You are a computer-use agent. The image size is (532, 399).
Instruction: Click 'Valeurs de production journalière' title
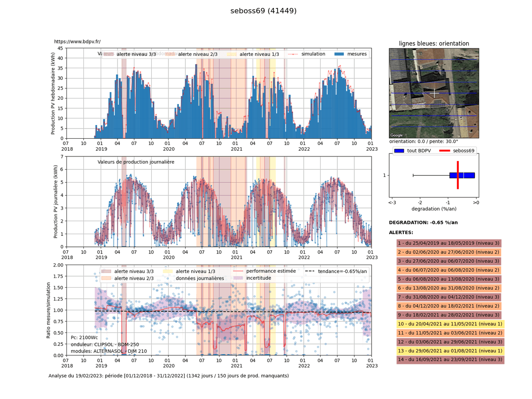136,162
